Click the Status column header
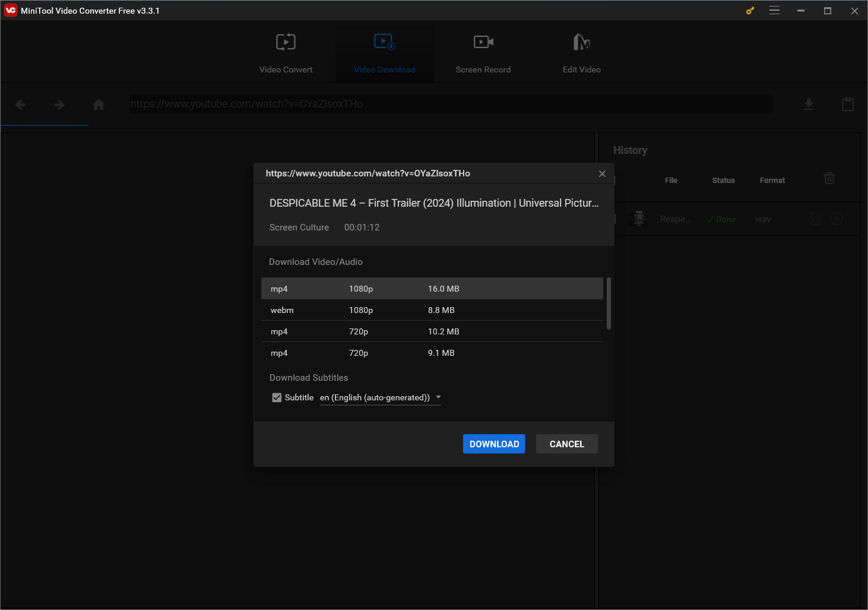This screenshot has height=610, width=868. click(x=724, y=181)
